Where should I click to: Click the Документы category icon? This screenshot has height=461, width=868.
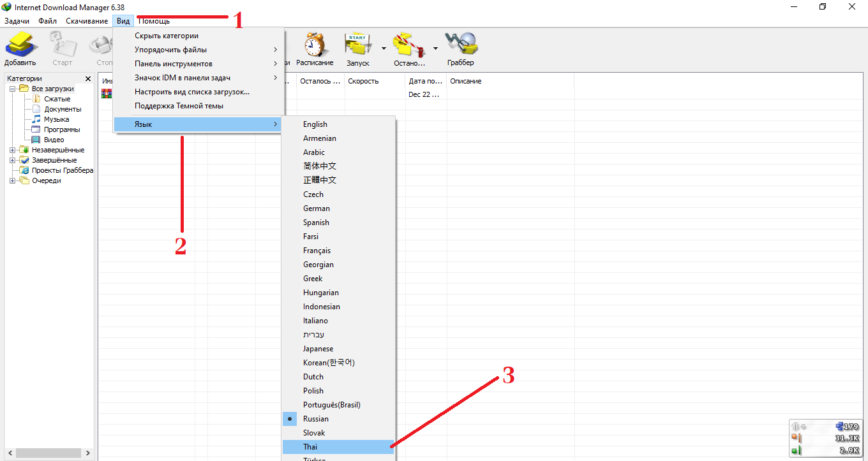36,109
